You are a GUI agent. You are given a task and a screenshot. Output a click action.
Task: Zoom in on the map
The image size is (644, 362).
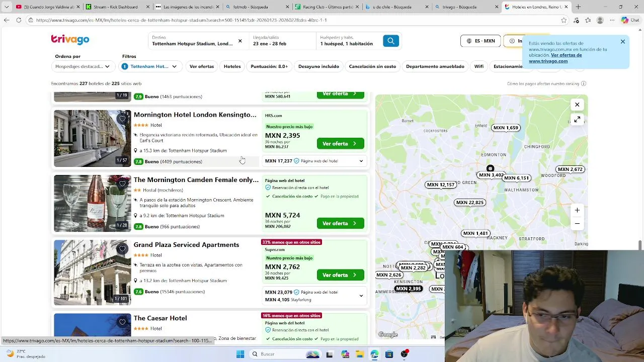point(577,210)
